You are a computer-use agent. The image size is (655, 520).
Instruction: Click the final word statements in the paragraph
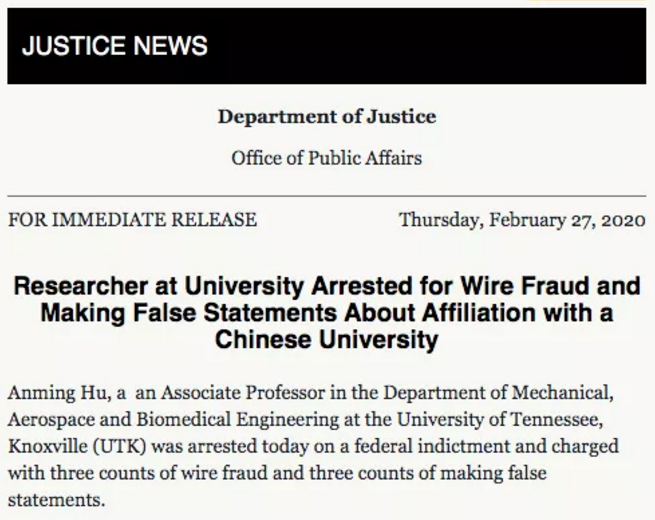coord(55,496)
